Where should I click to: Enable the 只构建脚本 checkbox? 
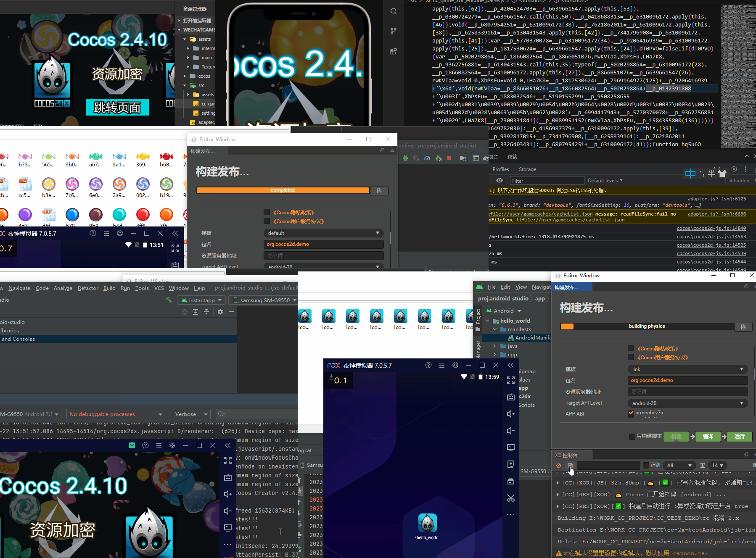(631, 436)
